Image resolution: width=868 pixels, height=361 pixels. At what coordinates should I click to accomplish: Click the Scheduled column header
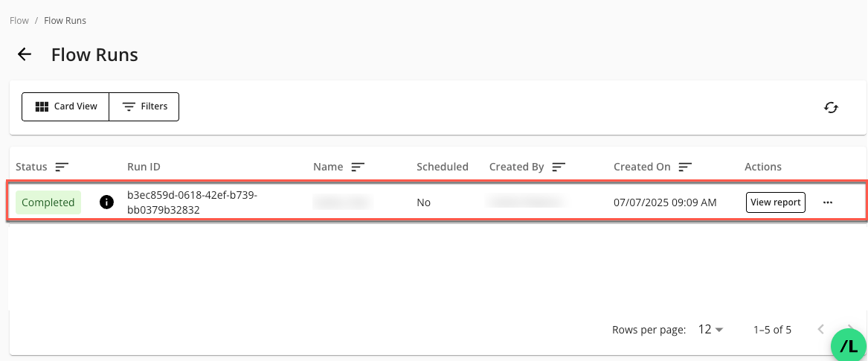tap(442, 167)
